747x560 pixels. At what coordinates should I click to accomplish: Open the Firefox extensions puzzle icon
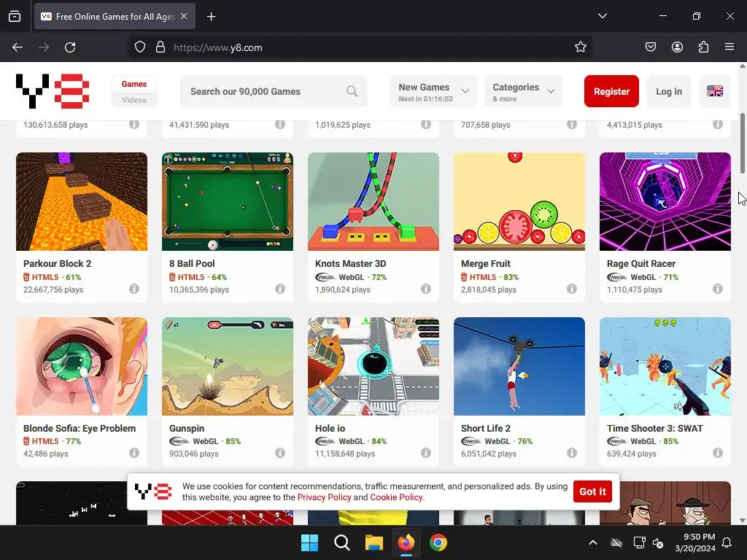[703, 47]
